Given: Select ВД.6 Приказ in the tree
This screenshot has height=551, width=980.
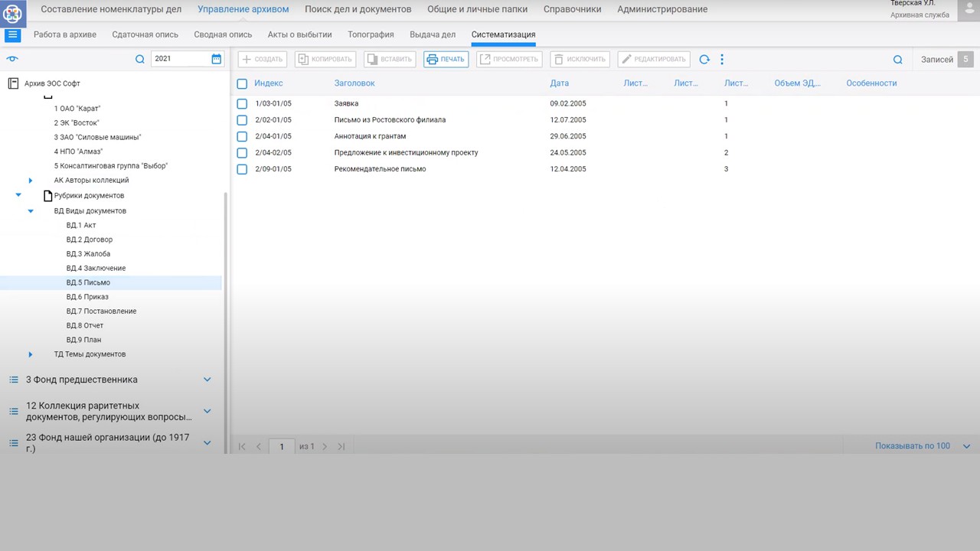Looking at the screenshot, I should click(x=87, y=297).
